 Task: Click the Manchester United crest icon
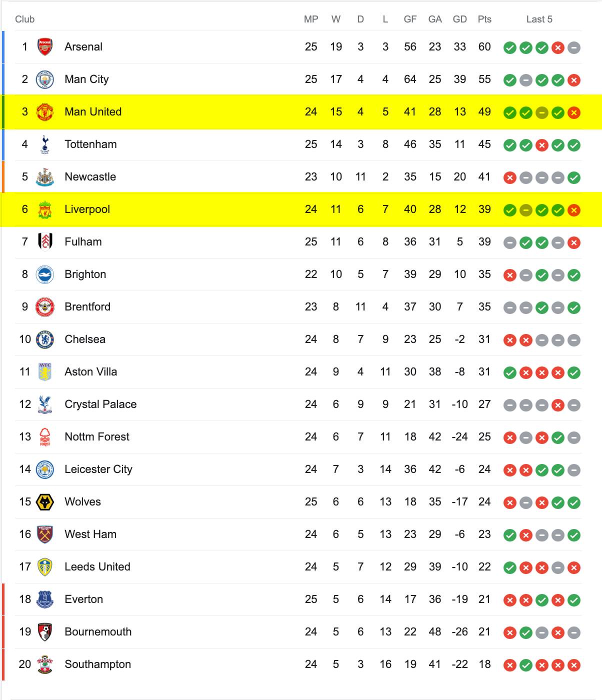[x=45, y=112]
